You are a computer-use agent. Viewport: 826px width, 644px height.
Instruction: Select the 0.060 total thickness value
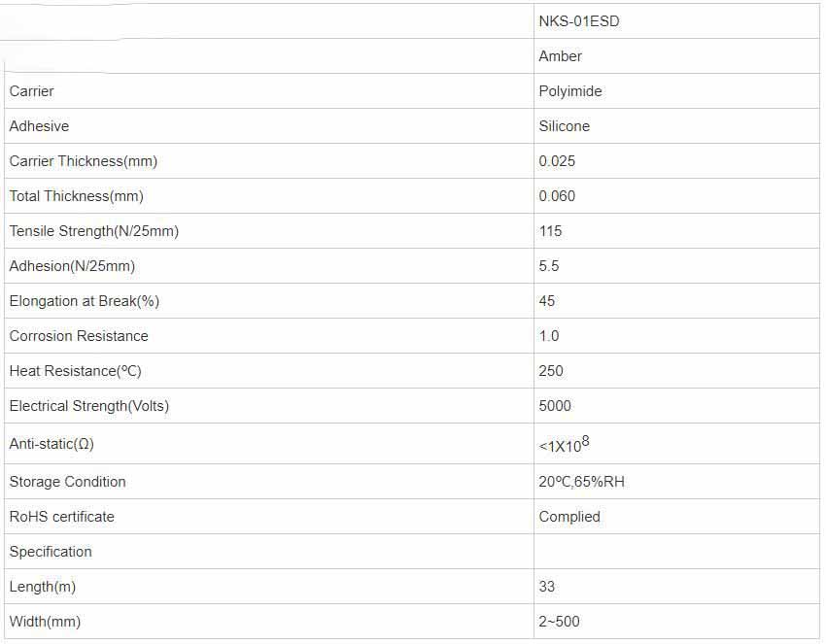pyautogui.click(x=557, y=196)
